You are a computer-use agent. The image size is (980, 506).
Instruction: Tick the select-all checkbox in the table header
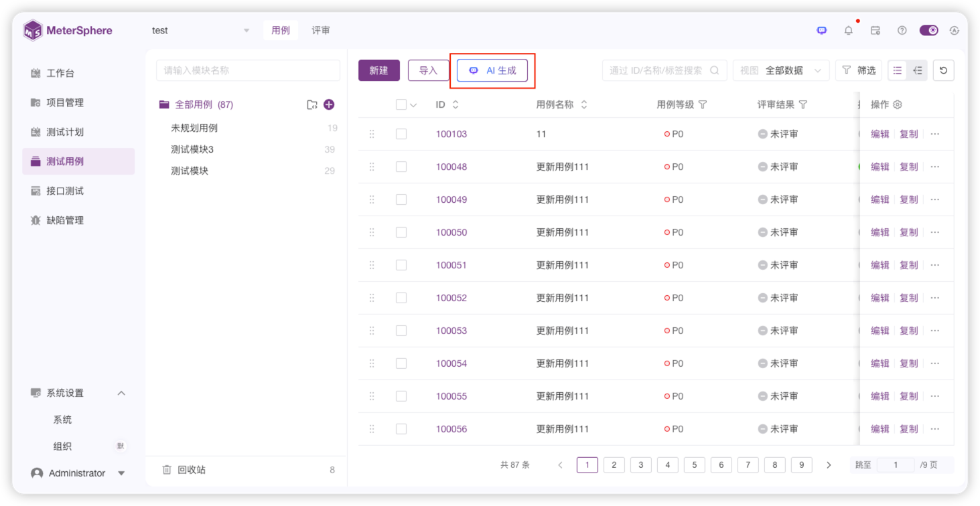[x=401, y=104]
